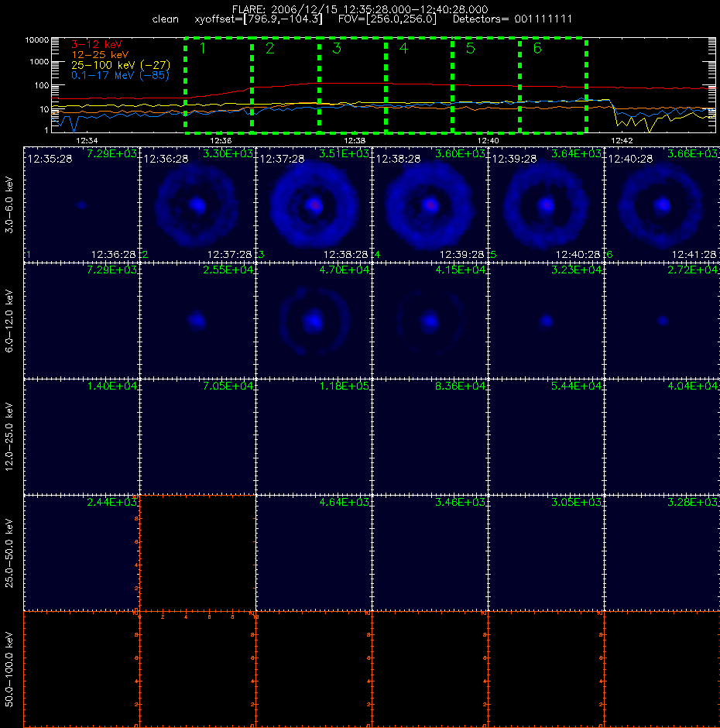Click the 3.0-6.0 keV image starting 12:35:28

point(81,204)
